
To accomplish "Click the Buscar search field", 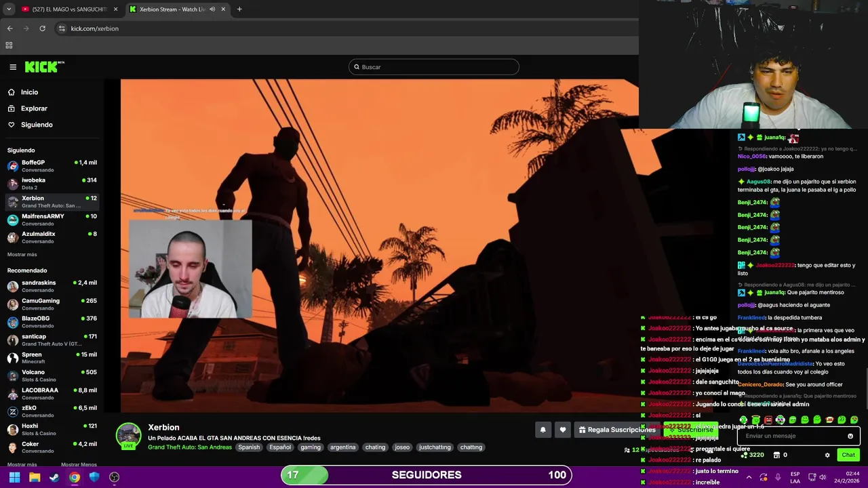I will tap(434, 67).
